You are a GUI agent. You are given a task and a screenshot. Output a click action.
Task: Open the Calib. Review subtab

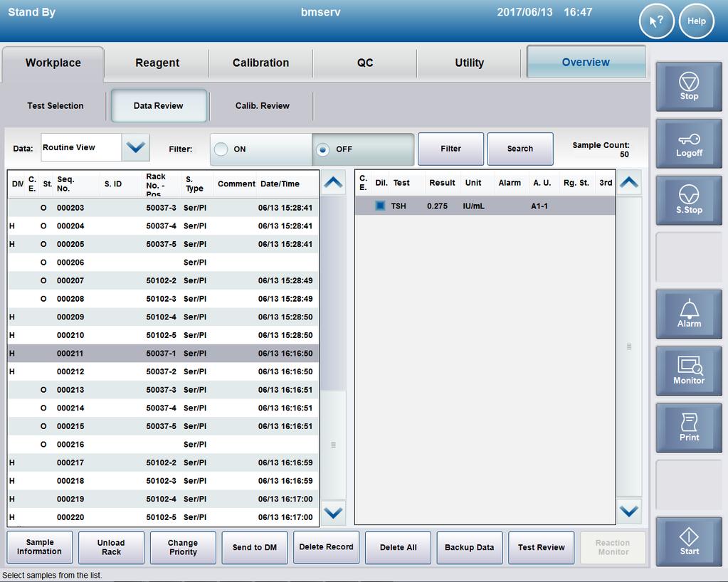[263, 106]
